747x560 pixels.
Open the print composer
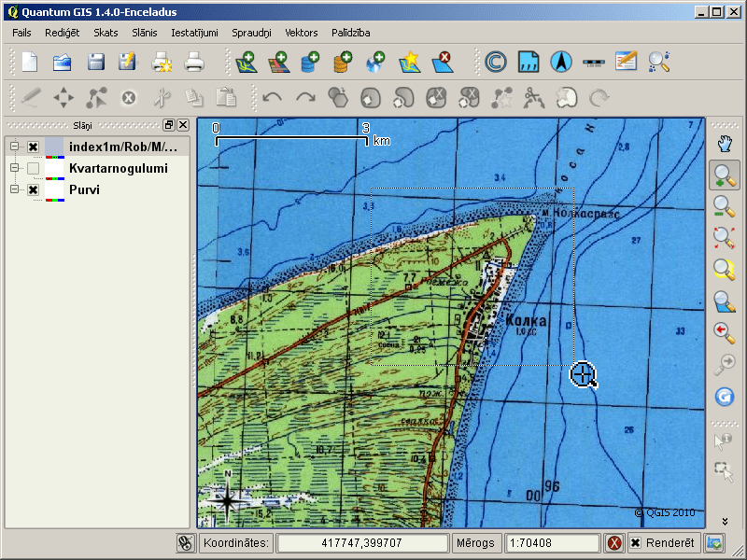pyautogui.click(x=162, y=62)
